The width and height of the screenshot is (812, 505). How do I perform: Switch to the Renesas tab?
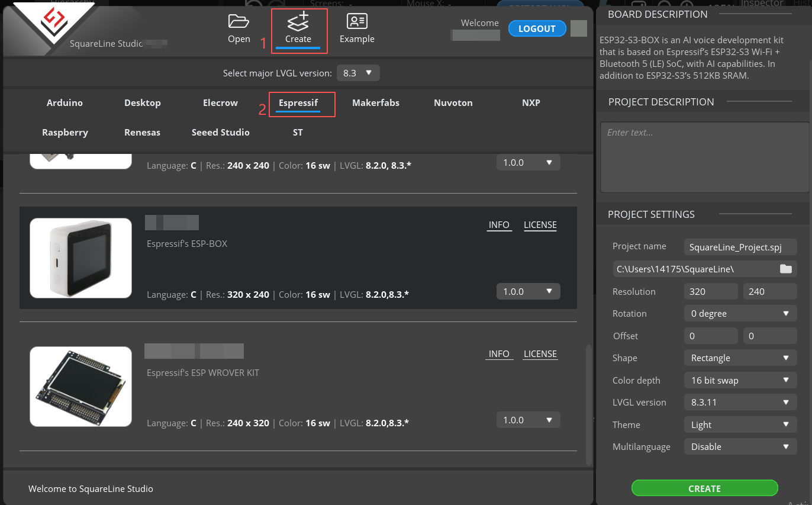(143, 133)
